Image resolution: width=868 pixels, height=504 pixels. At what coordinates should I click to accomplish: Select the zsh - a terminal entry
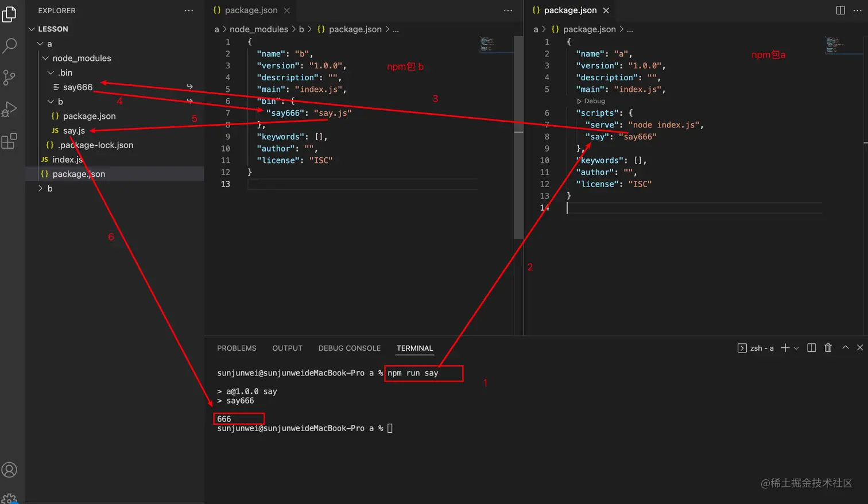pos(755,348)
